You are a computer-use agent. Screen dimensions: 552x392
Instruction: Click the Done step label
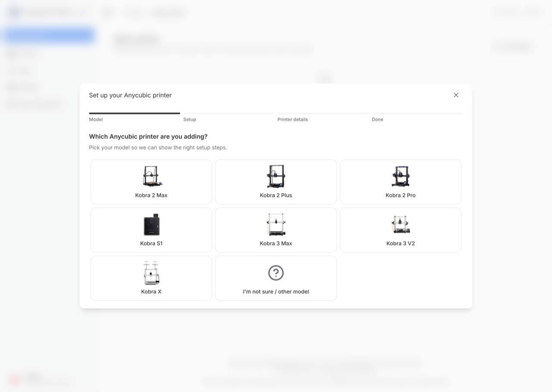pyautogui.click(x=377, y=119)
